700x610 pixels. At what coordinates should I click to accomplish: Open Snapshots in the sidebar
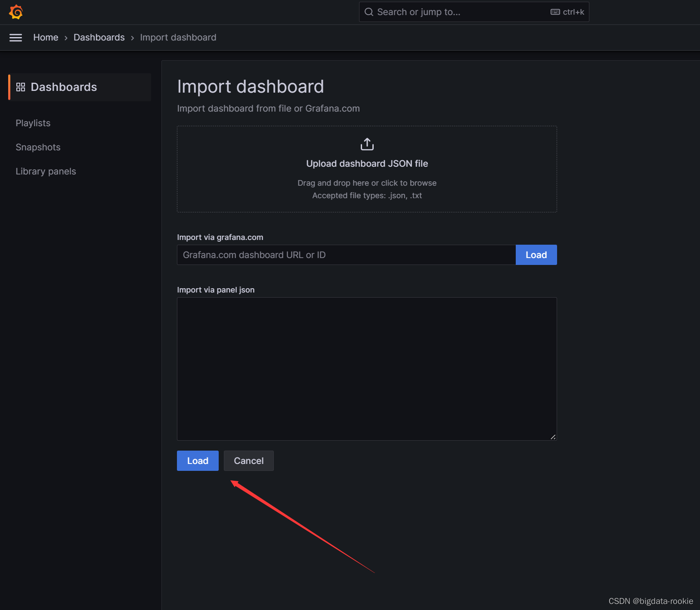coord(38,147)
